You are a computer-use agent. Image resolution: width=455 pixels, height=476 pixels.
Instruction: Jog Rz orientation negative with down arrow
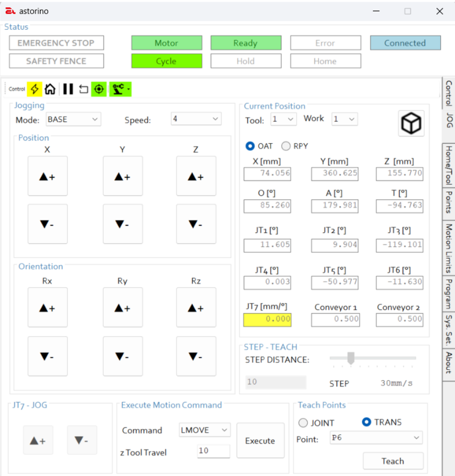(x=196, y=356)
